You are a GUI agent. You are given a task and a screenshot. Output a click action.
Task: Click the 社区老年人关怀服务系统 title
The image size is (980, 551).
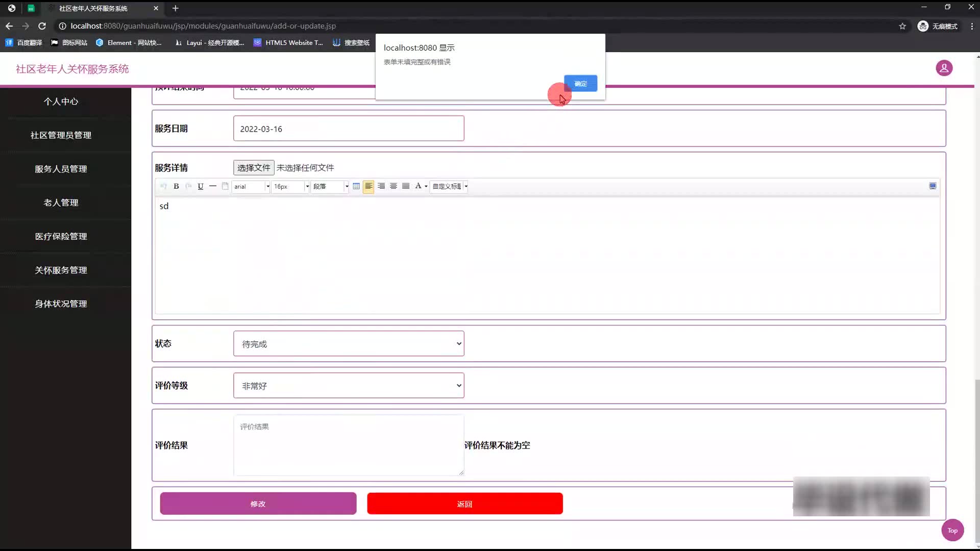click(72, 69)
